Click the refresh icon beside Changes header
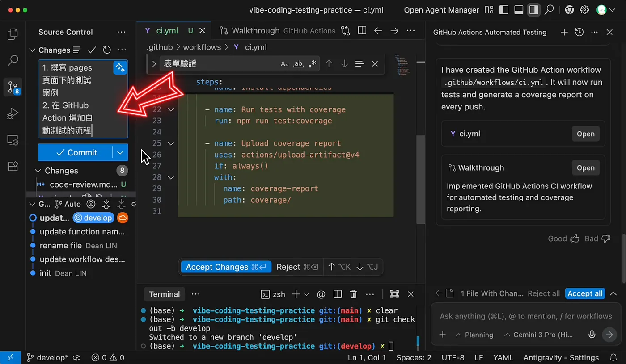Screen dimensions: 626x364 pyautogui.click(x=106, y=50)
